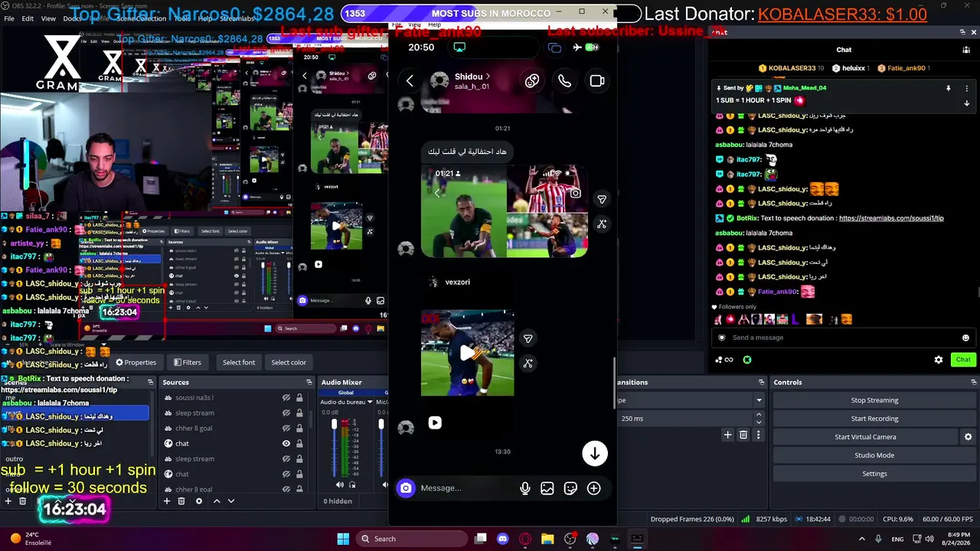
Task: Open the plus attachments menu in the message bar
Action: pyautogui.click(x=593, y=488)
